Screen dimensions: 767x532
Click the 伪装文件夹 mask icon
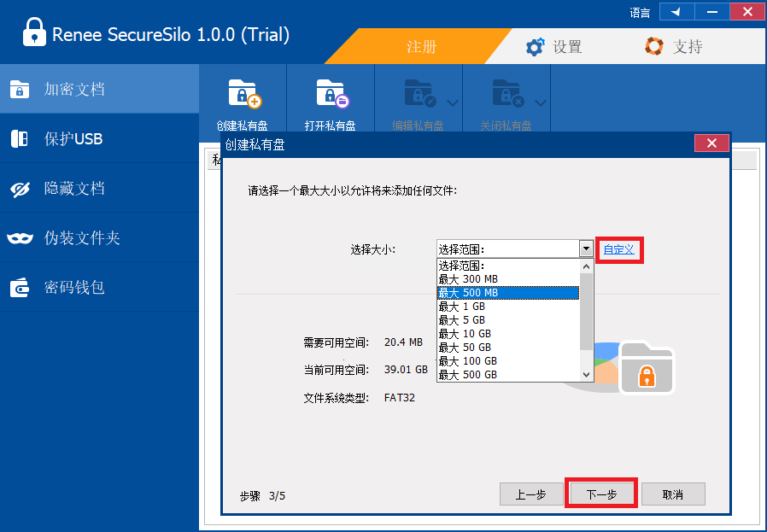click(20, 238)
